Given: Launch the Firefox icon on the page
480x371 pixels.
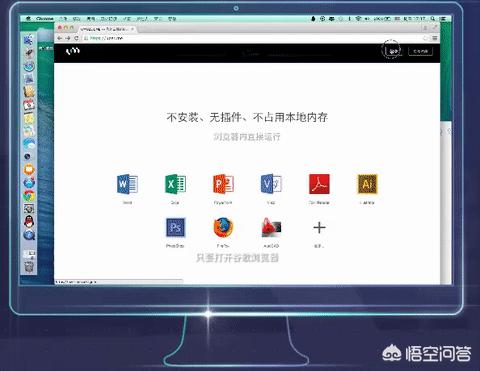Looking at the screenshot, I should (x=223, y=227).
